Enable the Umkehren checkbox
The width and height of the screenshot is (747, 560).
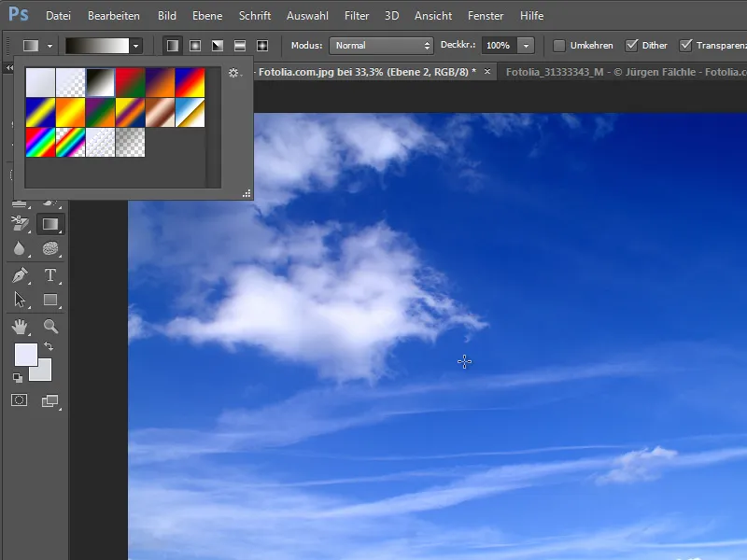(x=558, y=46)
